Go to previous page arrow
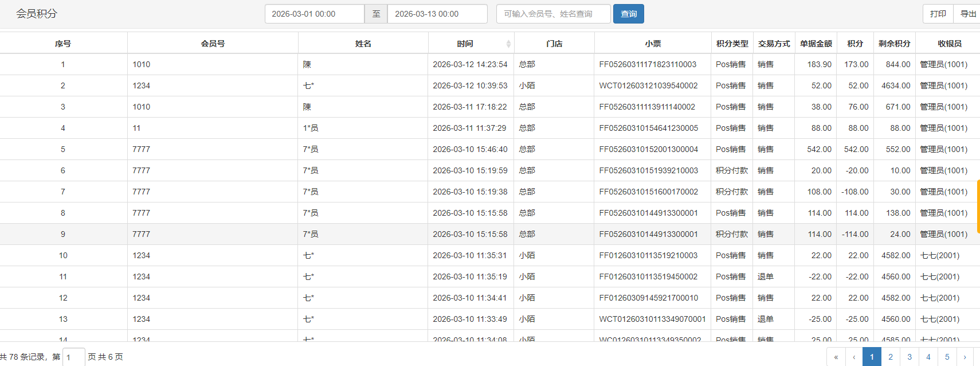The image size is (980, 366). coord(854,357)
